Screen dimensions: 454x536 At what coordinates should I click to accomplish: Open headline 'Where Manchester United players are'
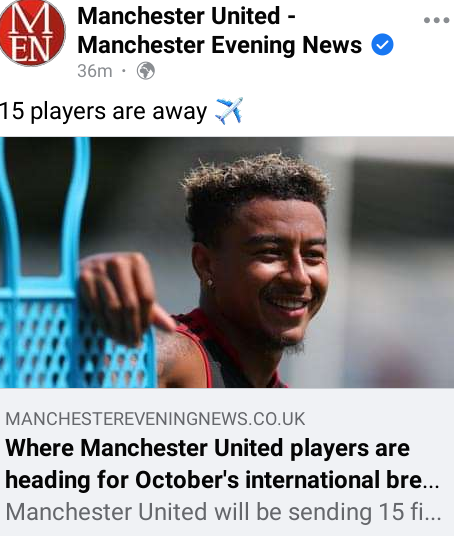(x=208, y=448)
